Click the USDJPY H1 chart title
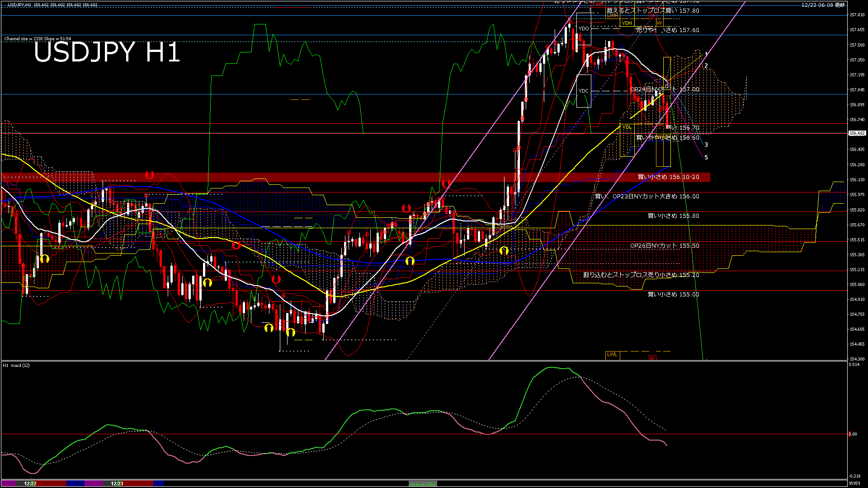 pos(107,52)
